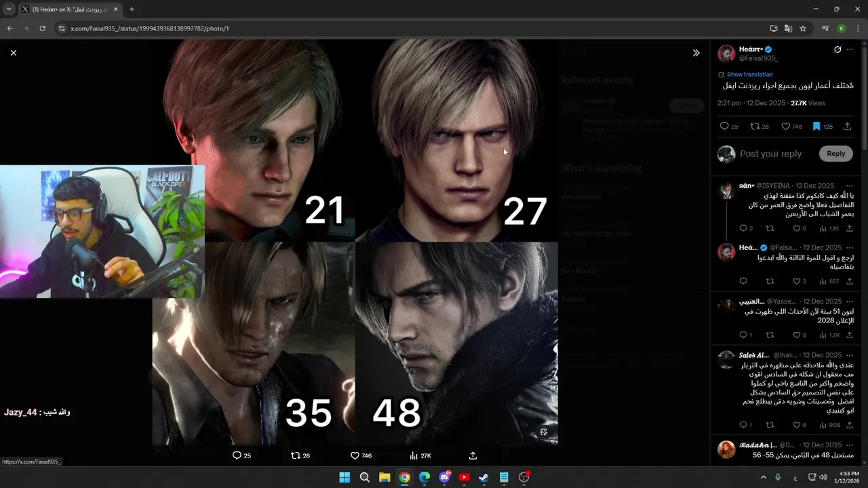Open taskbar Search
The height and width of the screenshot is (488, 868).
tap(365, 477)
